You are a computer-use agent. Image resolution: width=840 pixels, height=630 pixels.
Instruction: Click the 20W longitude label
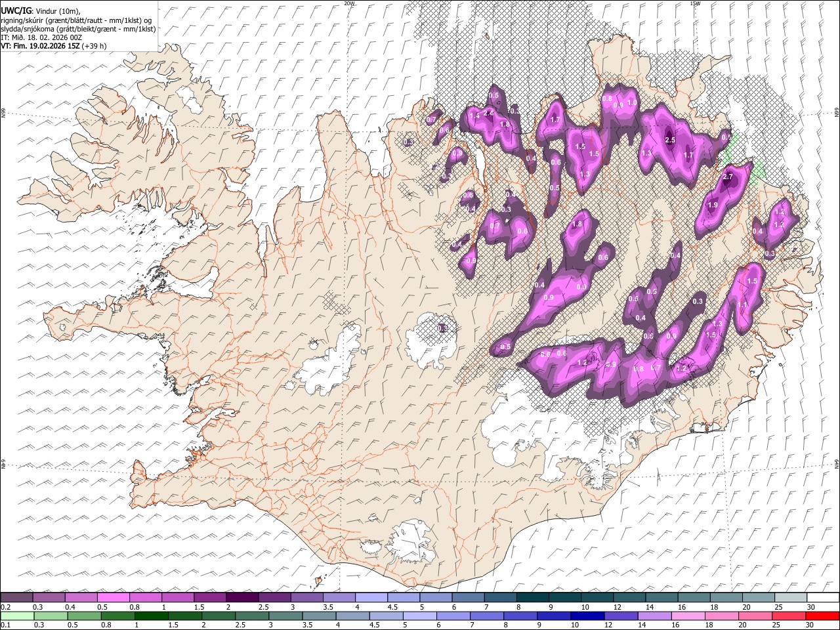click(350, 3)
